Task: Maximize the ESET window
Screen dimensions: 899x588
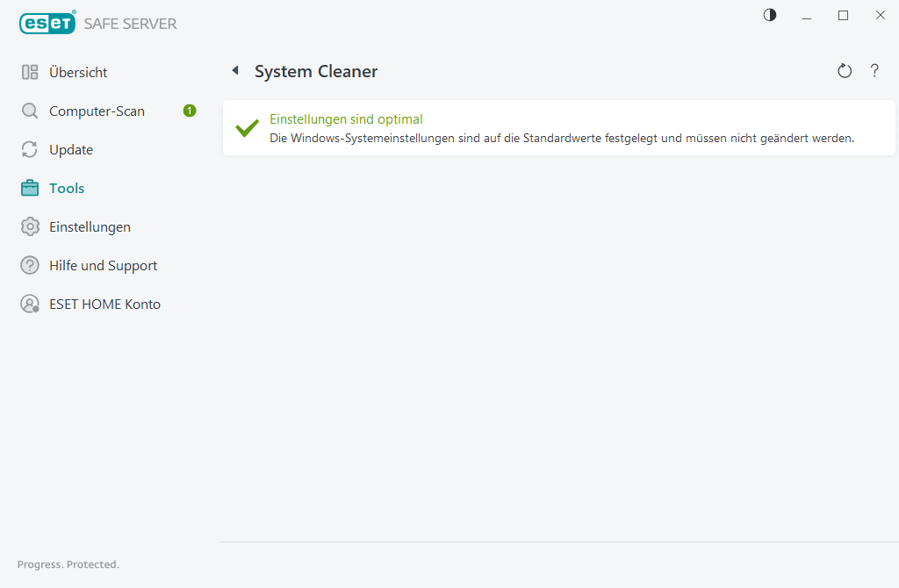Action: [x=843, y=15]
